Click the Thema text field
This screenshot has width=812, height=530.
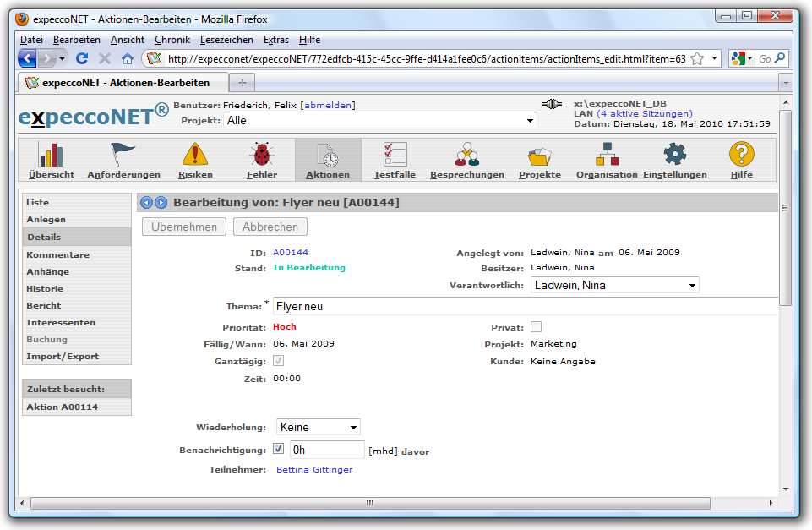coord(524,306)
